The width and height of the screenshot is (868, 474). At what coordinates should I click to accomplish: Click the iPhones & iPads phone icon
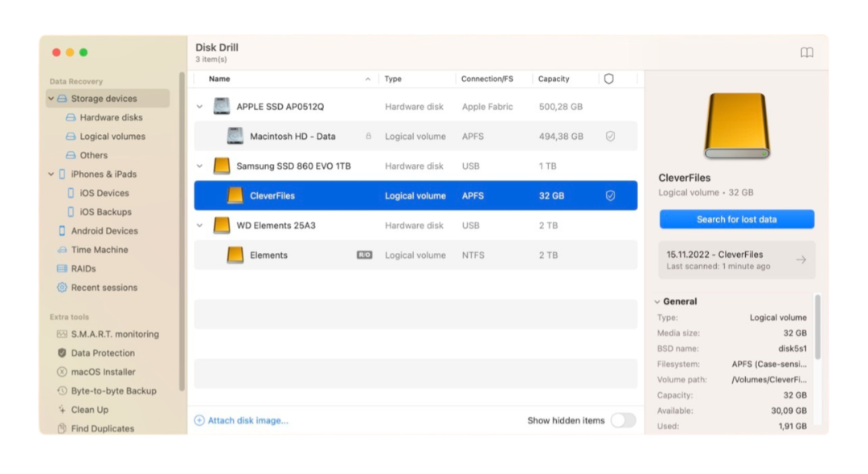[x=62, y=174]
